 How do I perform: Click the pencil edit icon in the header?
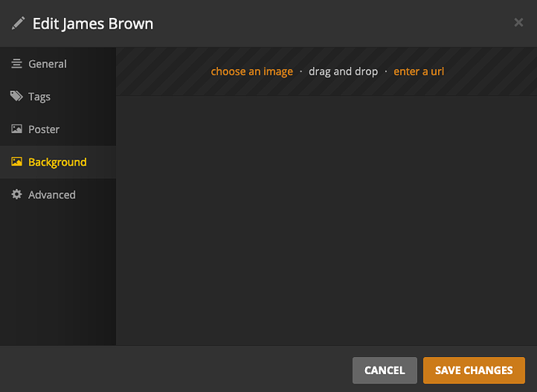[18, 23]
